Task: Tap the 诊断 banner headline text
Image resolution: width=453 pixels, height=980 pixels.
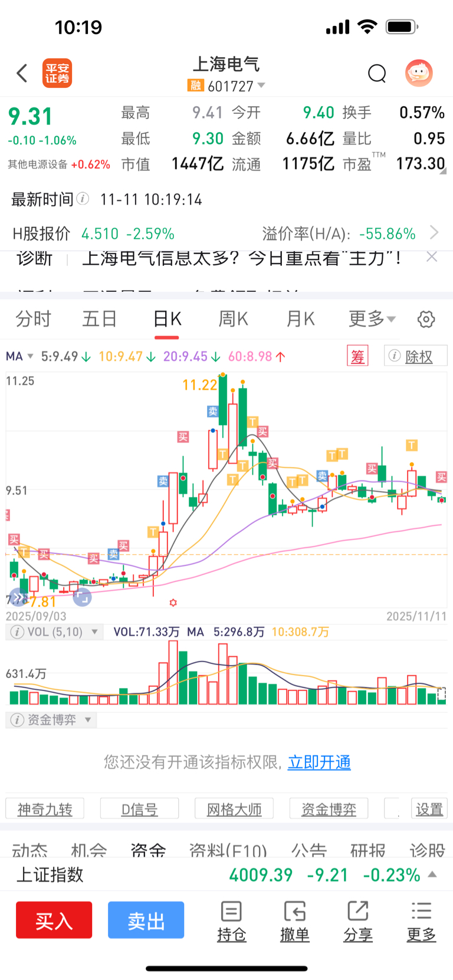Action: point(242,257)
